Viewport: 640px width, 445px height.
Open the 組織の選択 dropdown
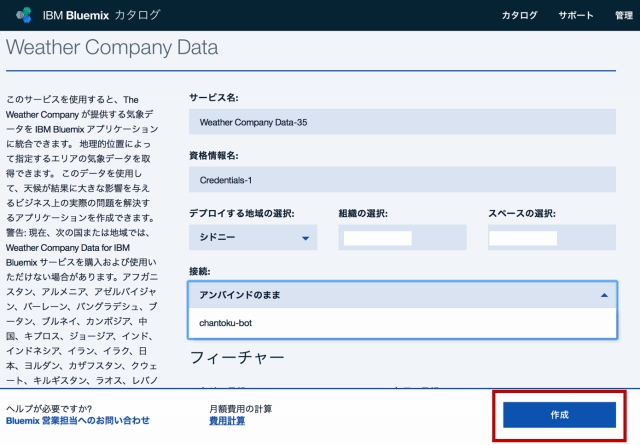point(402,237)
